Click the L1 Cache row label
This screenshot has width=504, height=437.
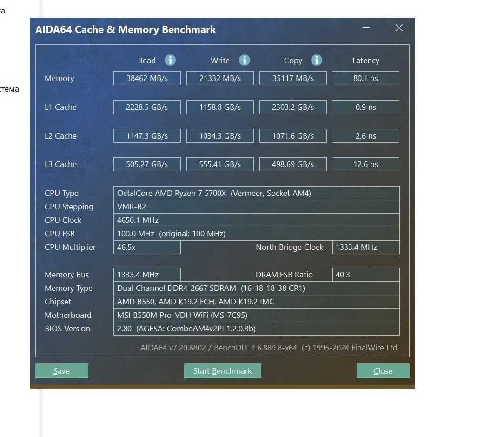61,107
